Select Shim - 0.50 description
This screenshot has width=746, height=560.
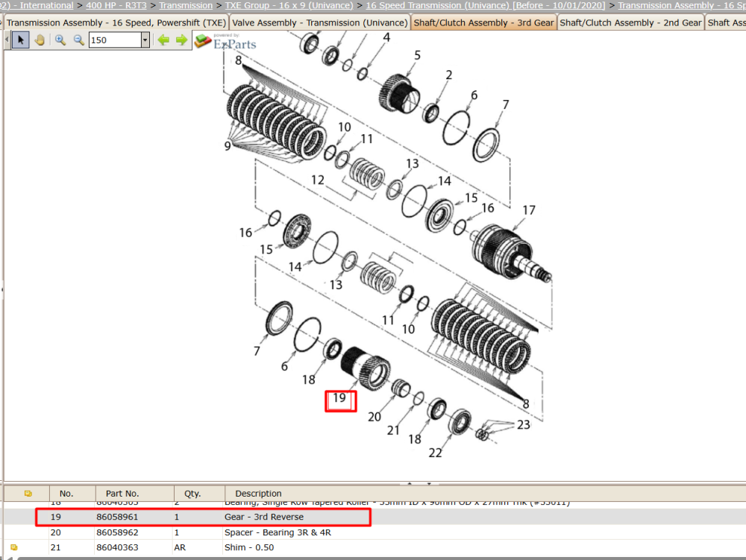249,547
